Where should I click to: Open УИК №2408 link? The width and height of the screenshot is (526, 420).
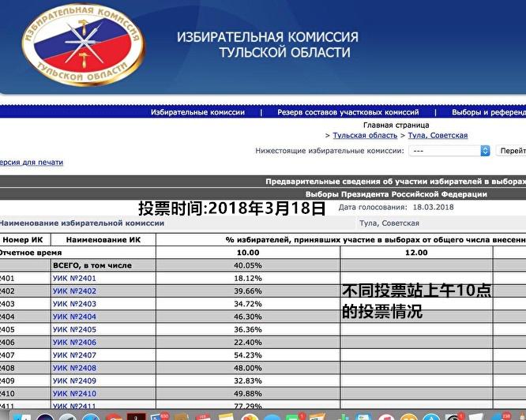(x=74, y=368)
